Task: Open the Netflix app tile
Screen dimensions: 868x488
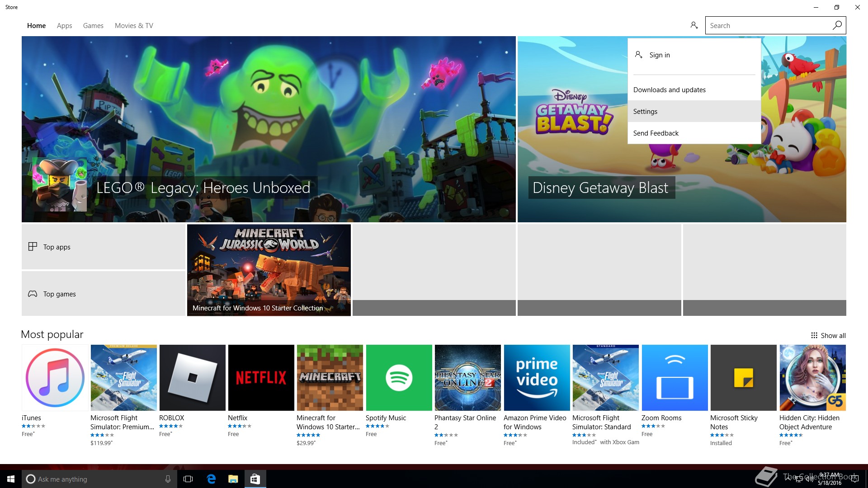Action: tap(261, 378)
